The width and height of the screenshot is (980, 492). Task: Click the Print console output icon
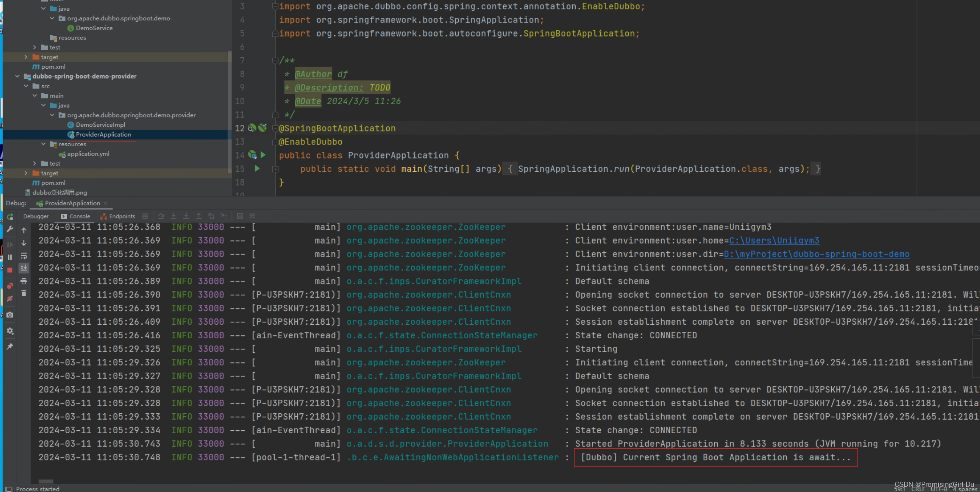(x=24, y=281)
